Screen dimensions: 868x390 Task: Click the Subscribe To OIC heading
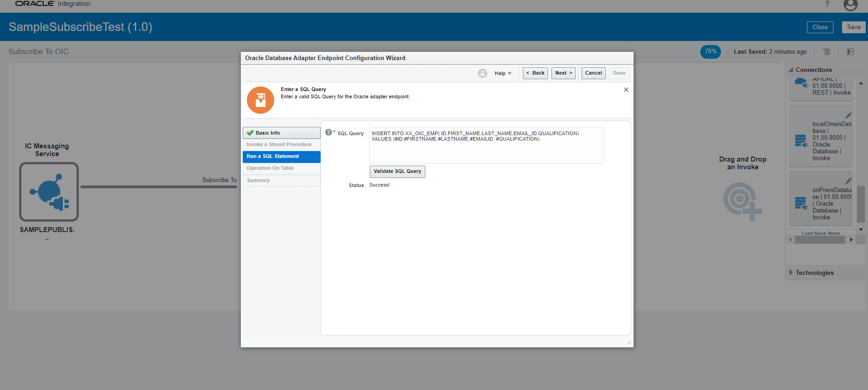[x=39, y=52]
